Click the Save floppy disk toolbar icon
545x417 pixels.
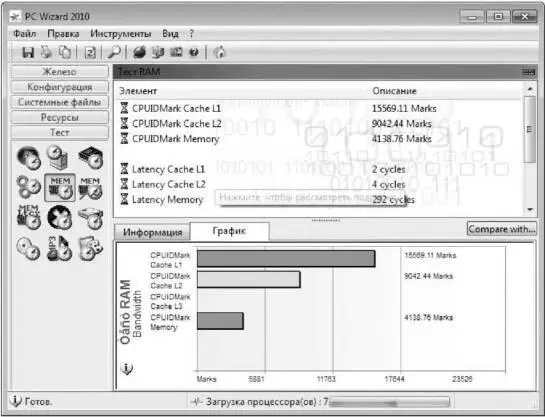(x=28, y=52)
